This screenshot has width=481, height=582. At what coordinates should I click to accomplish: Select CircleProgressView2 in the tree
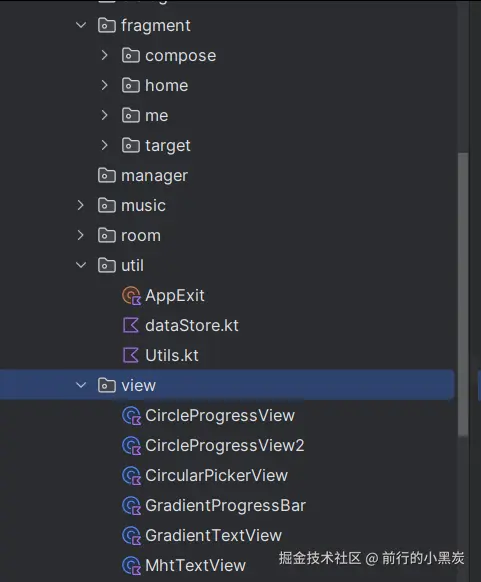[225, 445]
